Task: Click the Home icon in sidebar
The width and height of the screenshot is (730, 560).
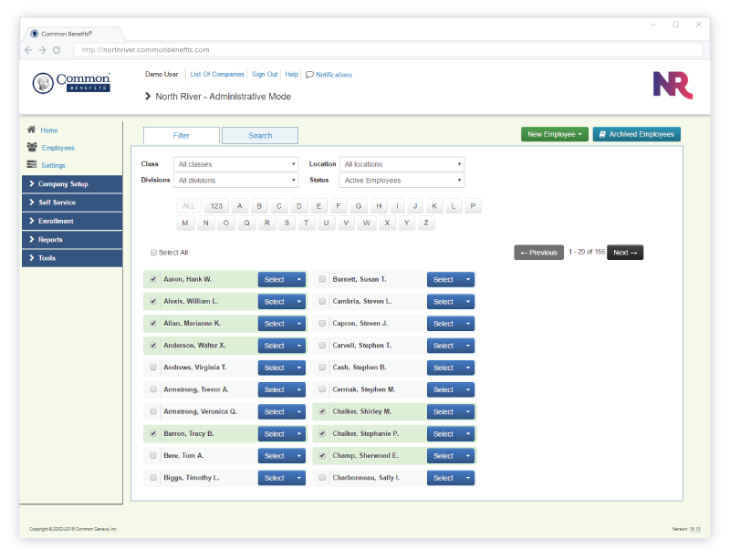Action: click(32, 130)
